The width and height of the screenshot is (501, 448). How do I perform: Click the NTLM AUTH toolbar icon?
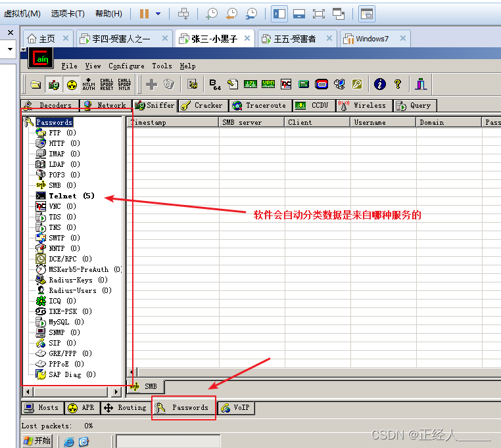click(x=89, y=84)
